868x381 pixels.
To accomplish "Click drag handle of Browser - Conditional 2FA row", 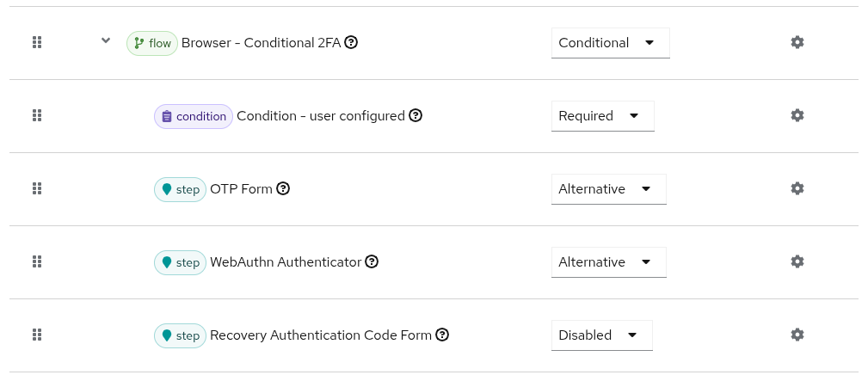I will pyautogui.click(x=37, y=42).
